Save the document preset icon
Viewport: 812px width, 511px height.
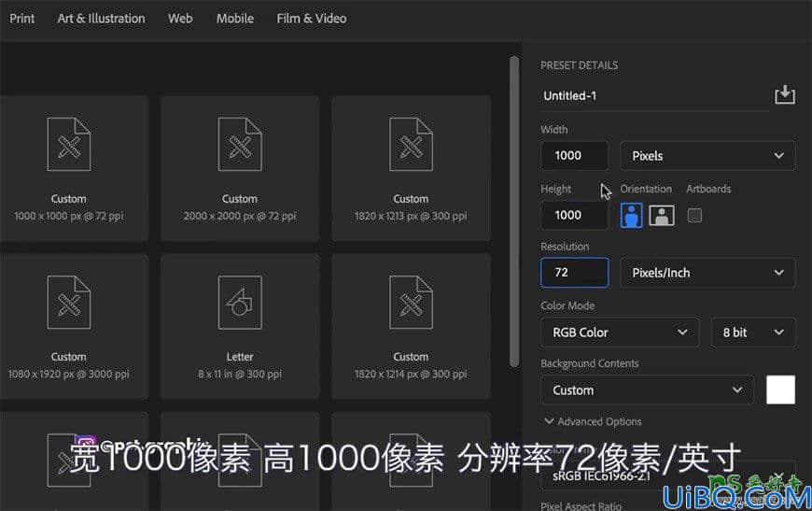(785, 95)
